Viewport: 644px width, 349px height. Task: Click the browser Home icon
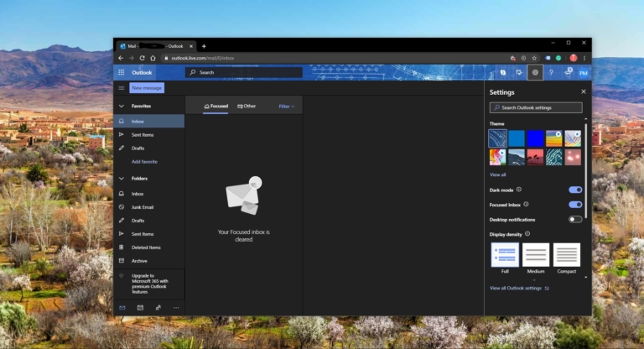pos(153,58)
